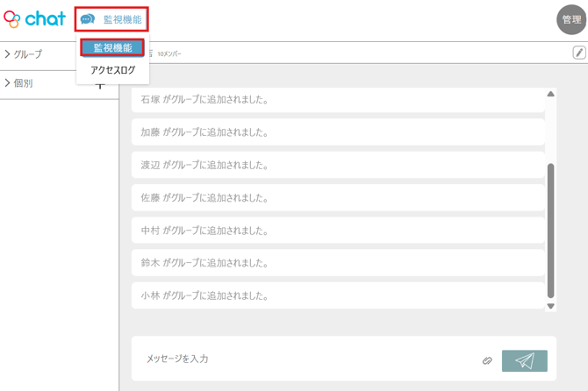Click the pencil edit icon

[x=578, y=53]
